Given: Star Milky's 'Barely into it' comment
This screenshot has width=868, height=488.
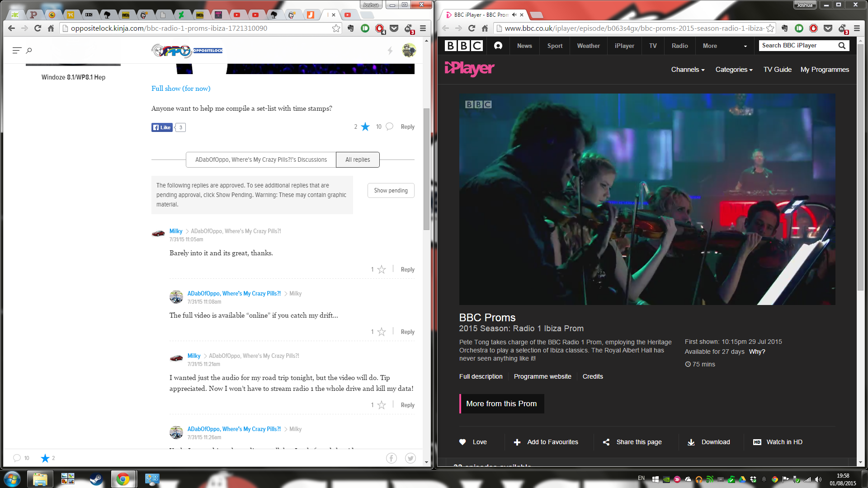Looking at the screenshot, I should tap(382, 270).
